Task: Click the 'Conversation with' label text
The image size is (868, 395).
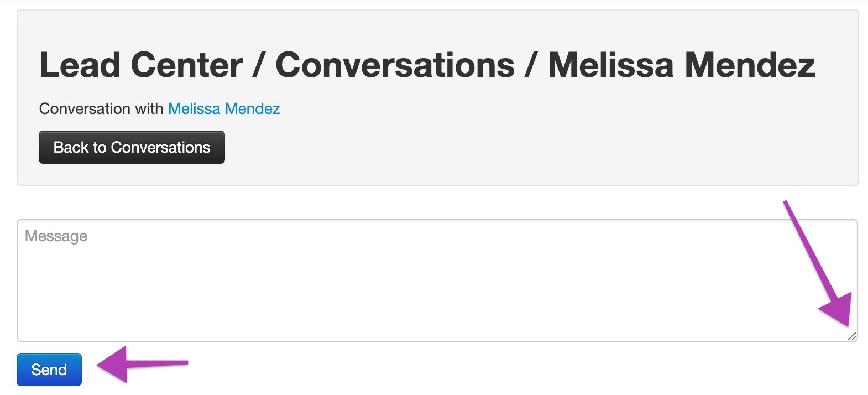Action: coord(101,108)
